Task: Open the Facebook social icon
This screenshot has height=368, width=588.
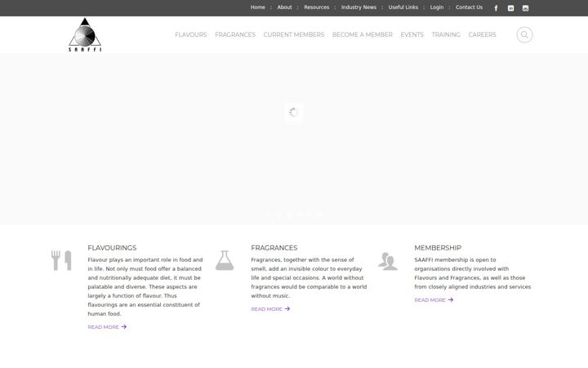Action: (496, 8)
